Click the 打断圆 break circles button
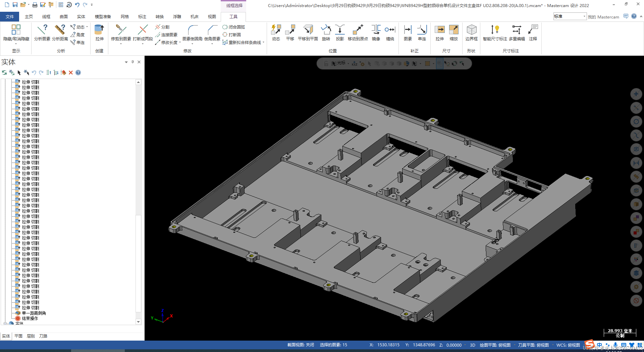The width and height of the screenshot is (644, 352). tap(232, 35)
